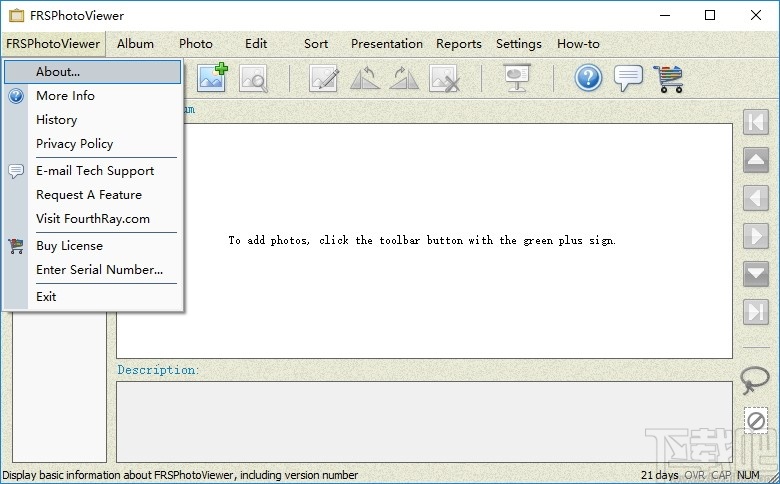Click the blue help question mark icon

coord(588,78)
